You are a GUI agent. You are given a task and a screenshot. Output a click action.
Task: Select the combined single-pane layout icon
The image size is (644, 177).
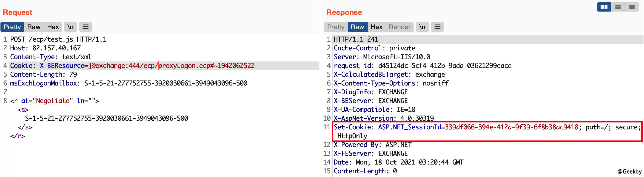point(631,7)
